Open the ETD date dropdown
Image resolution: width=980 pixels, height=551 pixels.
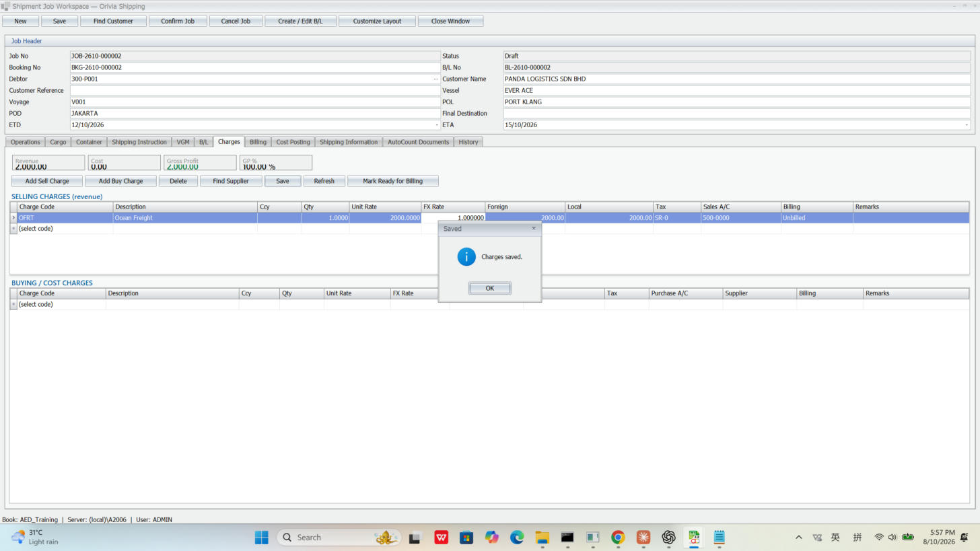coord(436,125)
